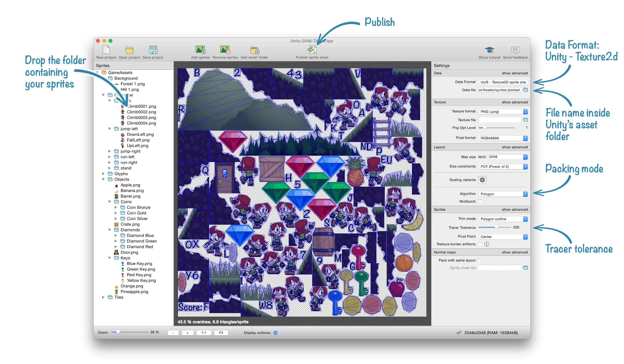Show advanced Normal maps settings

515,252
